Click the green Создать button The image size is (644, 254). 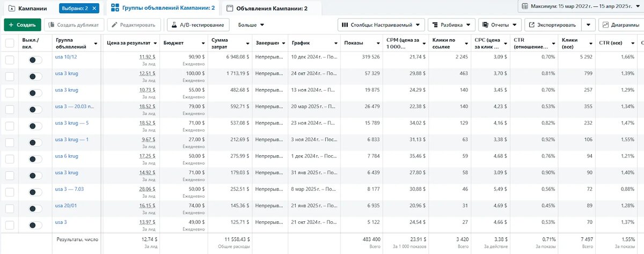(23, 25)
